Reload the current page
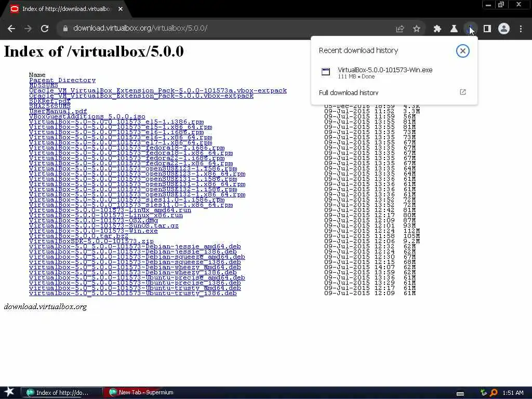The width and height of the screenshot is (532, 399). click(45, 29)
